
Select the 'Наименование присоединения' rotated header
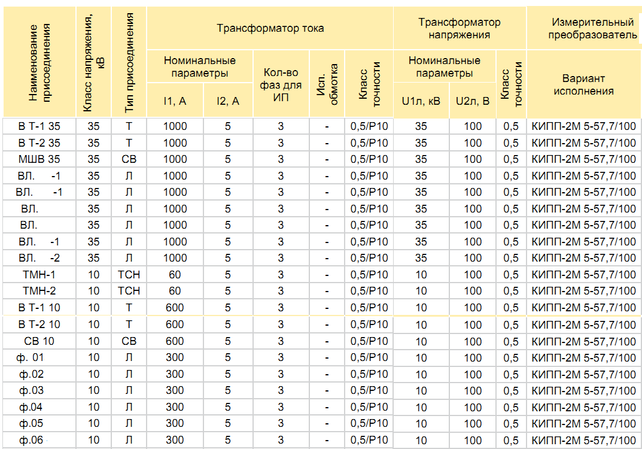[x=39, y=62]
